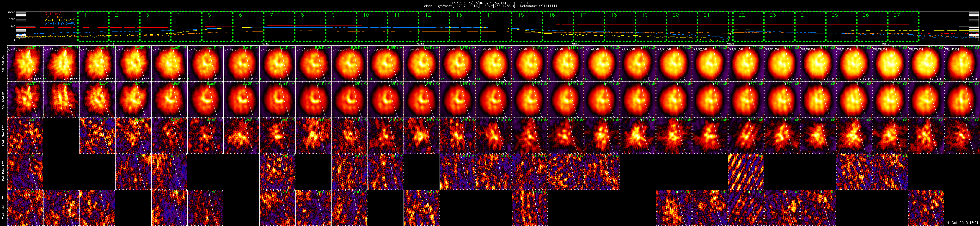Click the FLARE 2005/09/06 title text
This screenshot has height=226, width=980.
click(x=490, y=3)
